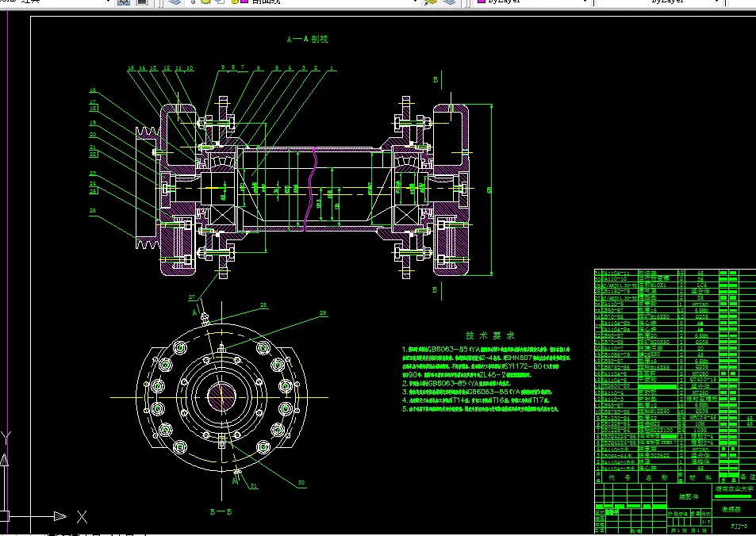Select the 1:3 scale value
Screen dimensions: 756x536
pos(706,522)
